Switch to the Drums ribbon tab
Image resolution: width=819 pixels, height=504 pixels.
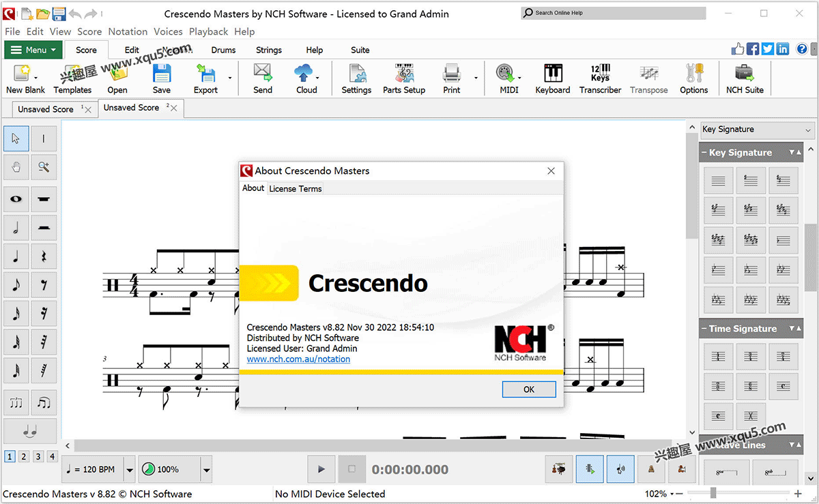coord(223,50)
